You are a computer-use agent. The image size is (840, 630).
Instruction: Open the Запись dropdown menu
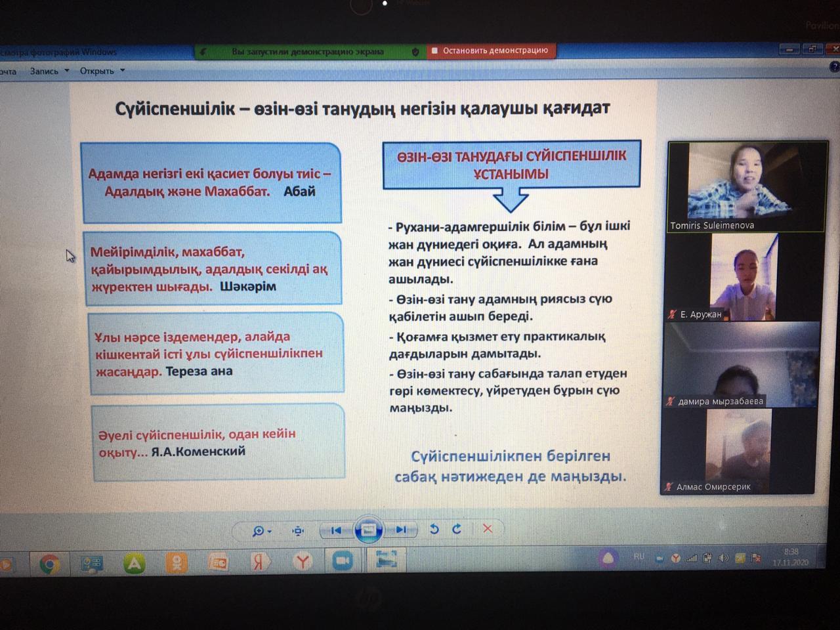click(x=49, y=71)
